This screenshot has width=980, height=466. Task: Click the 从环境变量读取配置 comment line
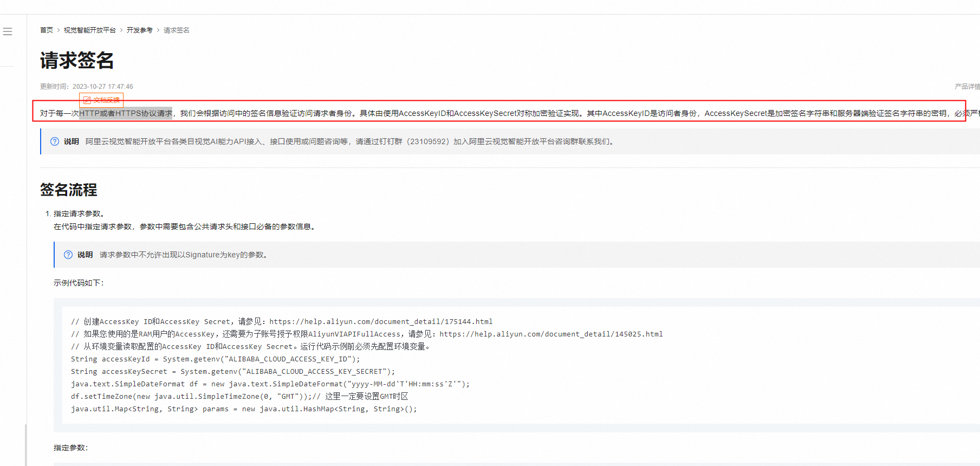[250, 347]
